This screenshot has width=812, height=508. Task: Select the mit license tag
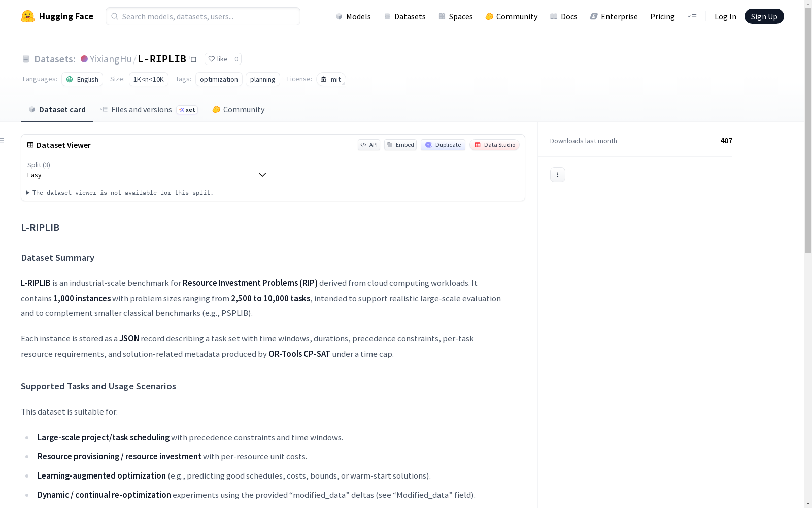coord(331,79)
